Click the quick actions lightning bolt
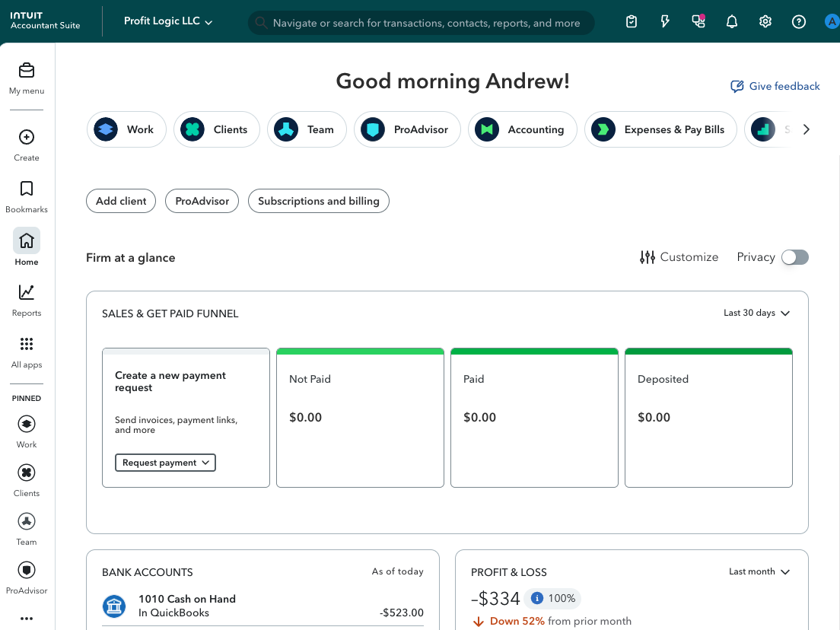840x630 pixels. click(664, 21)
